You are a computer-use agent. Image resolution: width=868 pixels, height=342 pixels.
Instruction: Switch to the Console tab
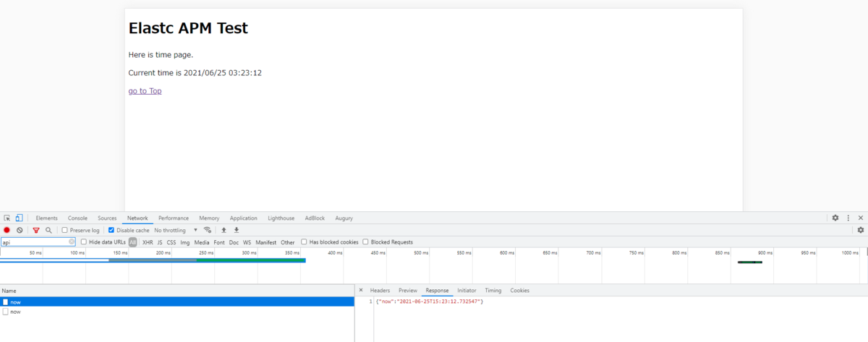click(x=77, y=218)
